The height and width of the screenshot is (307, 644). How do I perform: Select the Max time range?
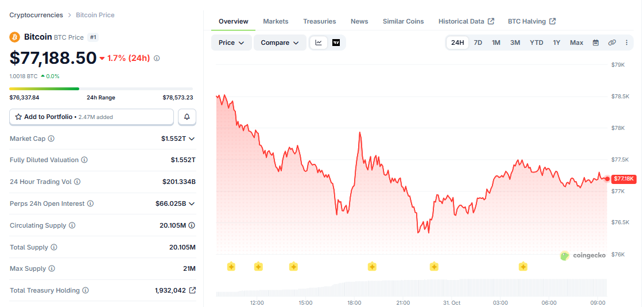(x=577, y=43)
